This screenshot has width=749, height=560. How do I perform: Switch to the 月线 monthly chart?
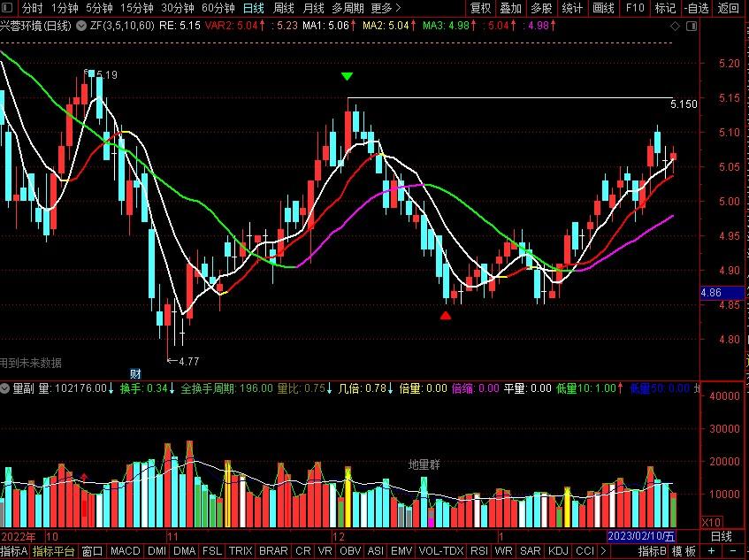pyautogui.click(x=313, y=8)
